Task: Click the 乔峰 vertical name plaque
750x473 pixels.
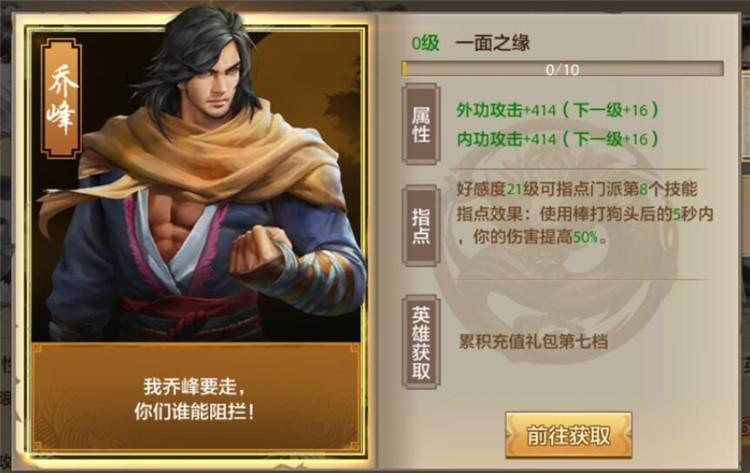Action: (61, 99)
